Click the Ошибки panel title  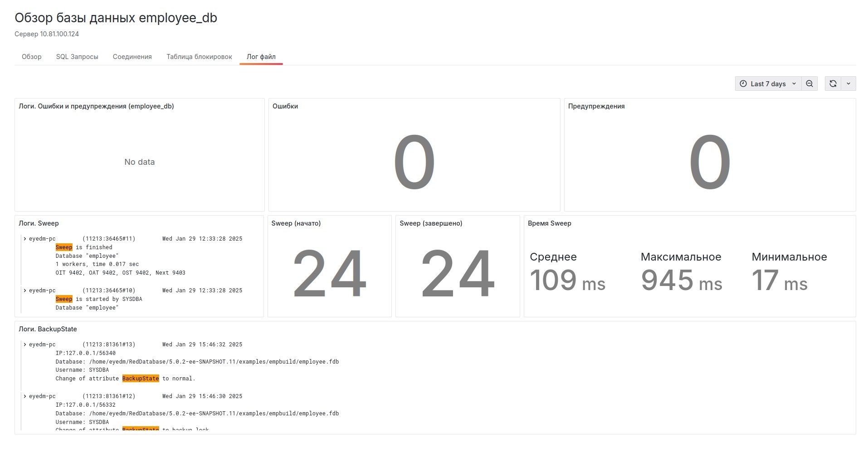pyautogui.click(x=285, y=106)
